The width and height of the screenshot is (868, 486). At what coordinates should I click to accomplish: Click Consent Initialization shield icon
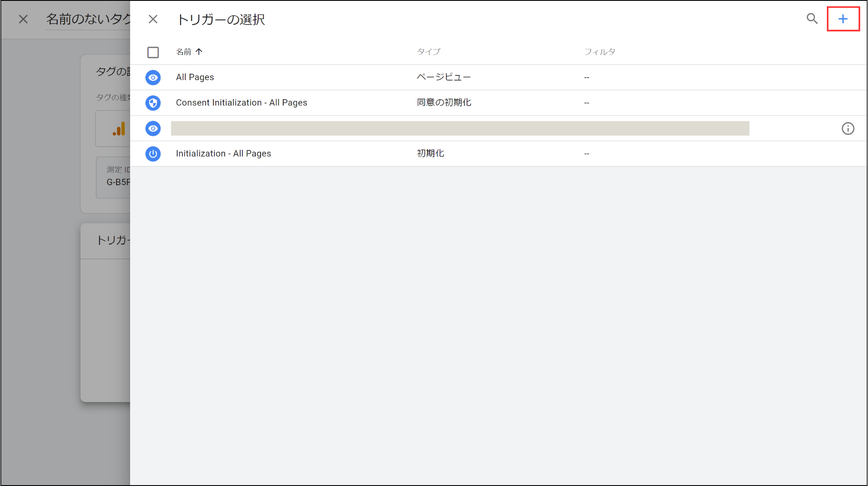pos(153,103)
